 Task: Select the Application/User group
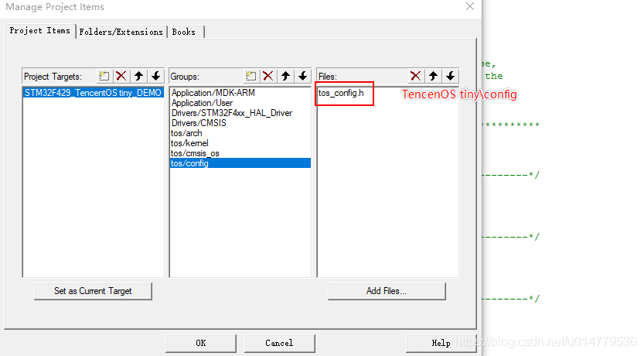240,103
